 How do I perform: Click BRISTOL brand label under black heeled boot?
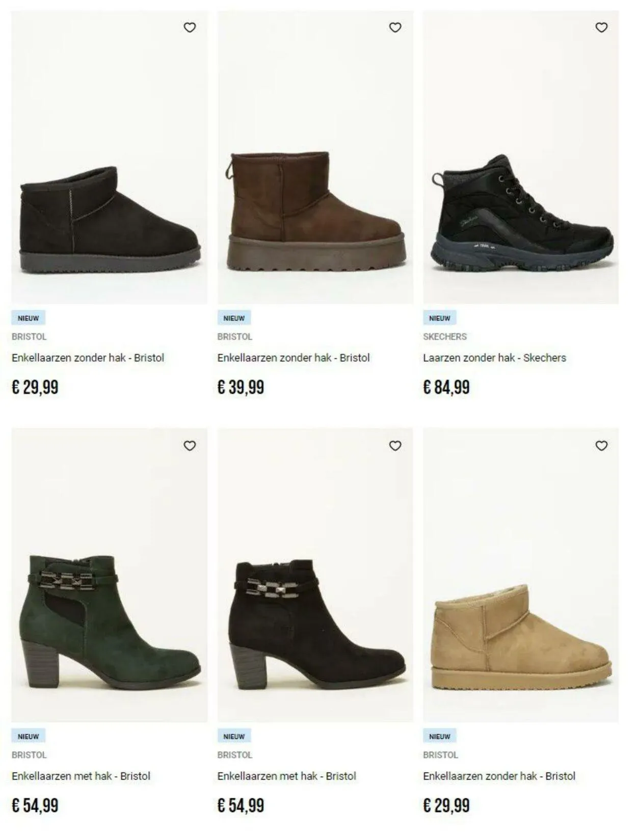(x=235, y=755)
